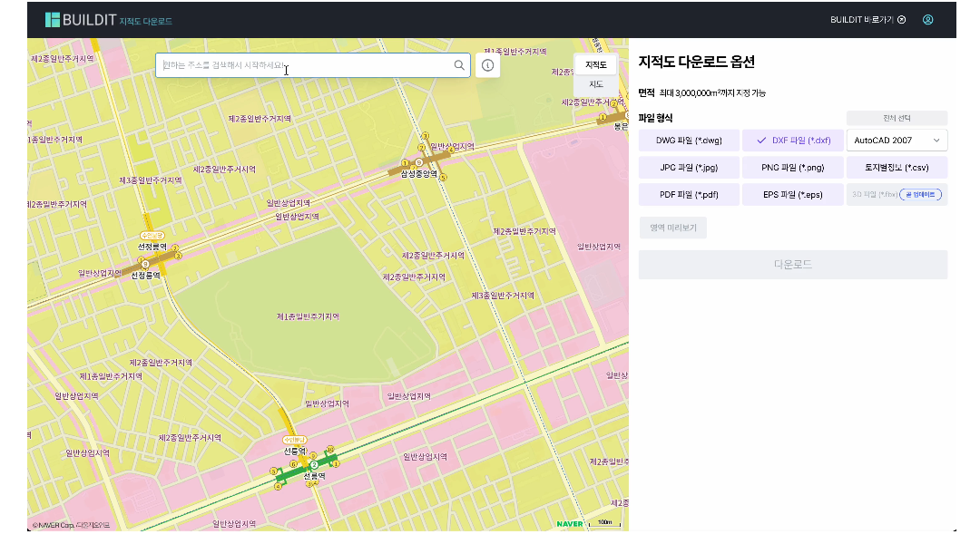This screenshot has height=544, width=980.
Task: Click the 다운로드 button
Action: click(x=792, y=265)
